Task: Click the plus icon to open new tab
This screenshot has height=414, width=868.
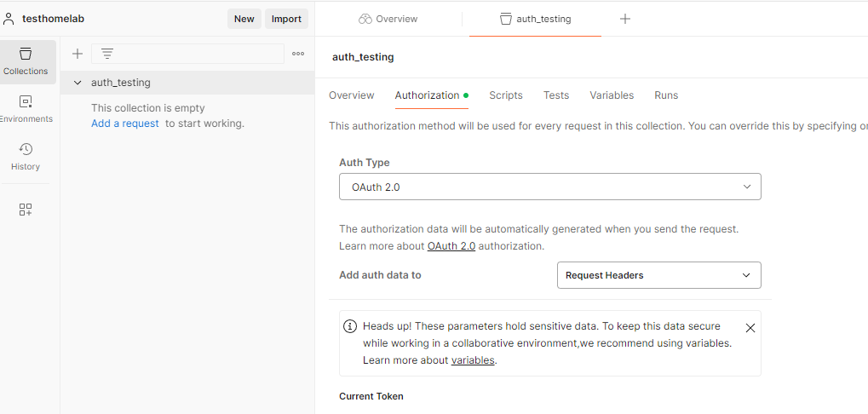Action: tap(625, 19)
